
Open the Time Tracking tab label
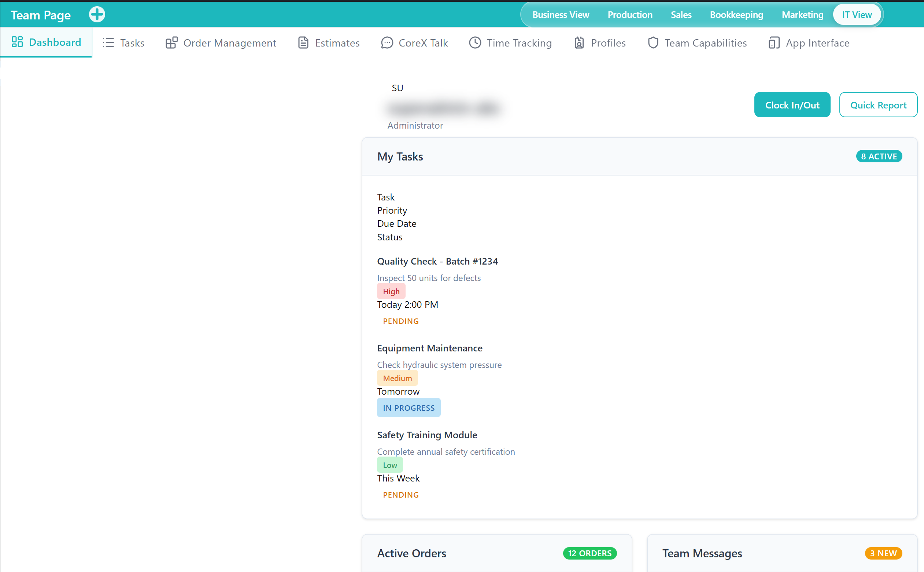pos(519,43)
